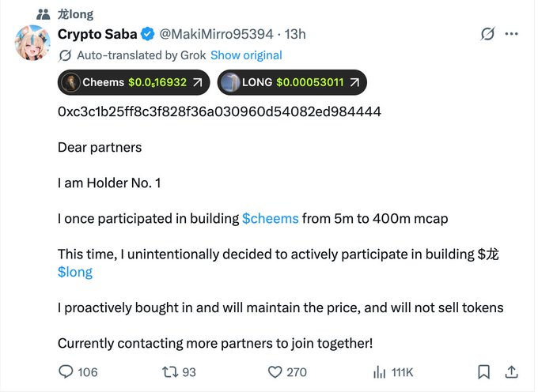The width and height of the screenshot is (538, 392).
Task: Open the $cheems cashtag link
Action: click(x=271, y=218)
